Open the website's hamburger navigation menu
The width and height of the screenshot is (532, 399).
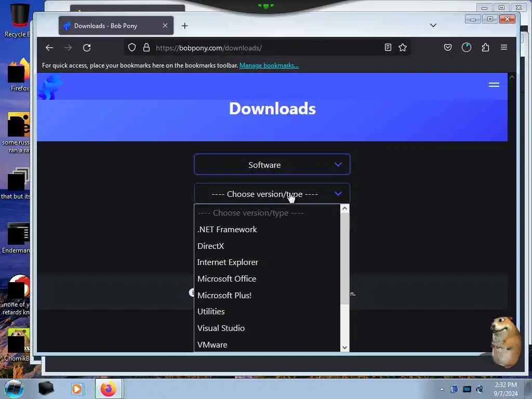point(494,85)
